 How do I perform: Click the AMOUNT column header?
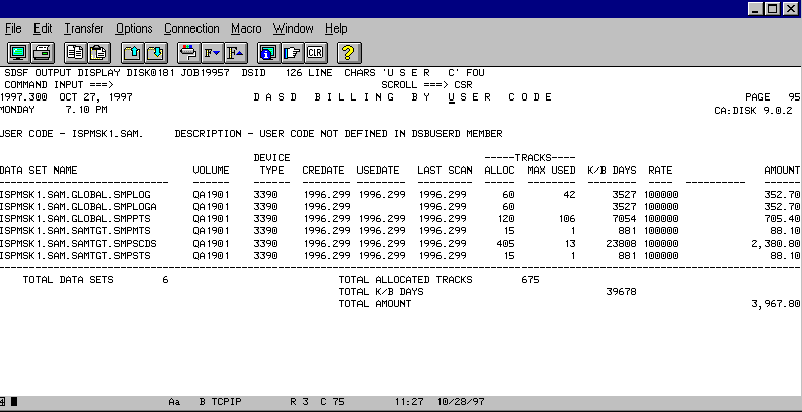coord(782,170)
